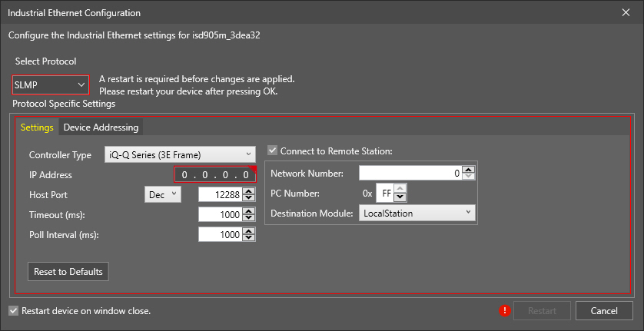Screen dimensions: 644x331
Task: Decrease Timeout value with down arrow
Action: (248, 219)
